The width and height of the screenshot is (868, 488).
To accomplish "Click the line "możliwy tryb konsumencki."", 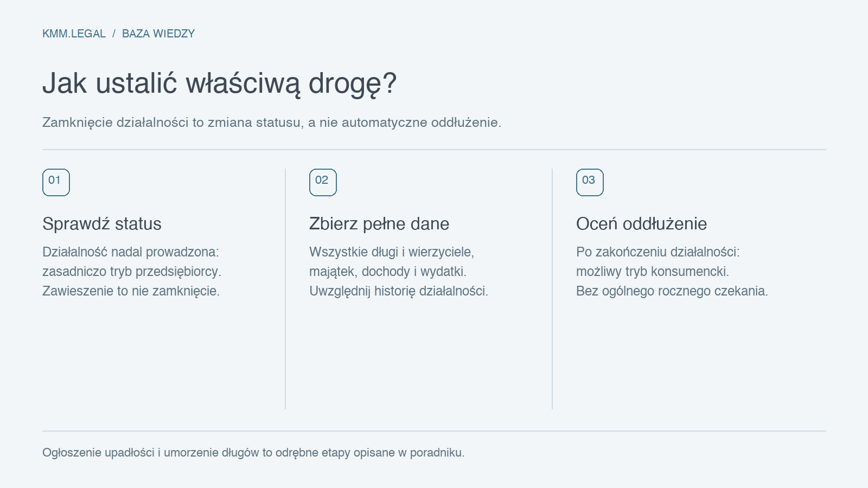I will click(x=653, y=272).
